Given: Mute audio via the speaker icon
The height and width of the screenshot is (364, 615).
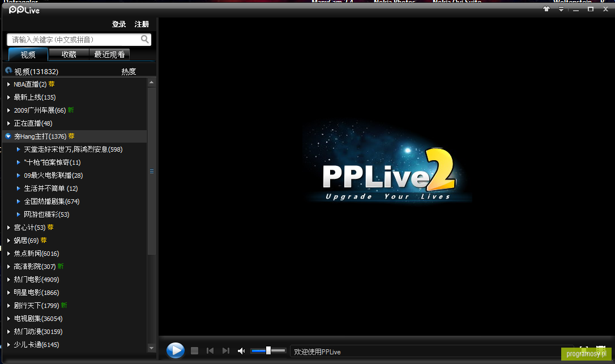Looking at the screenshot, I should coord(241,350).
